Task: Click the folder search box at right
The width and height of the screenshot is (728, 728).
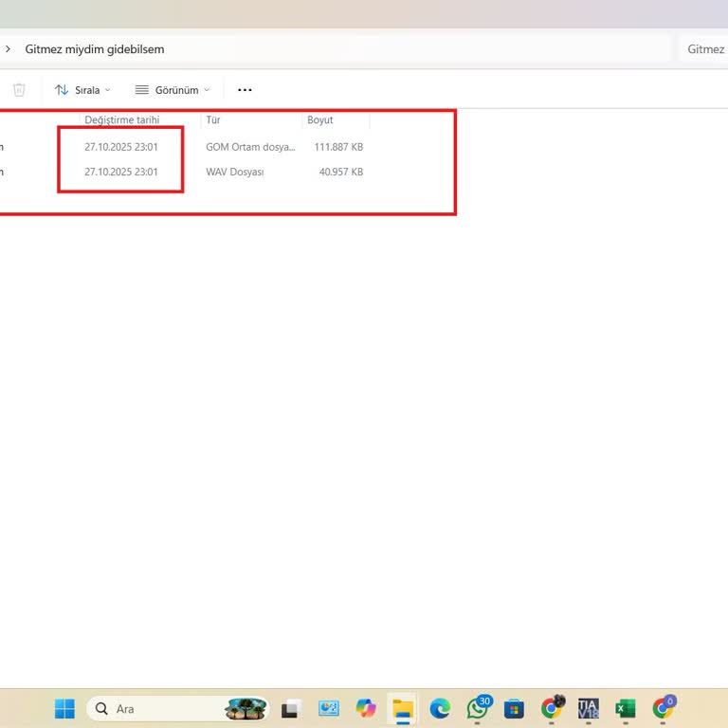Action: coord(703,49)
